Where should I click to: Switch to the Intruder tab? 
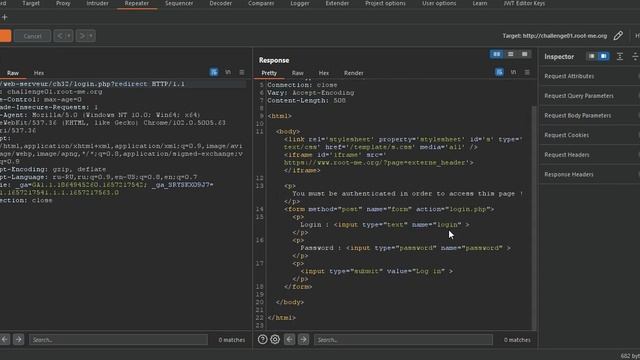98,3
